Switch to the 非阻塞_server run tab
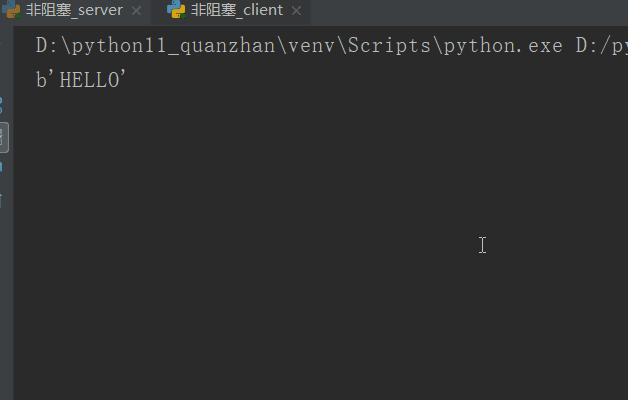Image resolution: width=628 pixels, height=400 pixels. (x=74, y=10)
